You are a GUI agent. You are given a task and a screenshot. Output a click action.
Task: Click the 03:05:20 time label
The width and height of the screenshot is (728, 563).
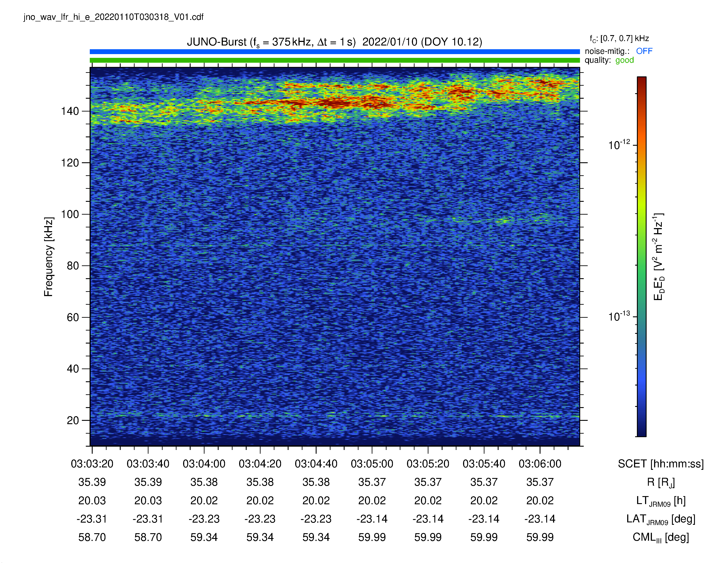(428, 464)
